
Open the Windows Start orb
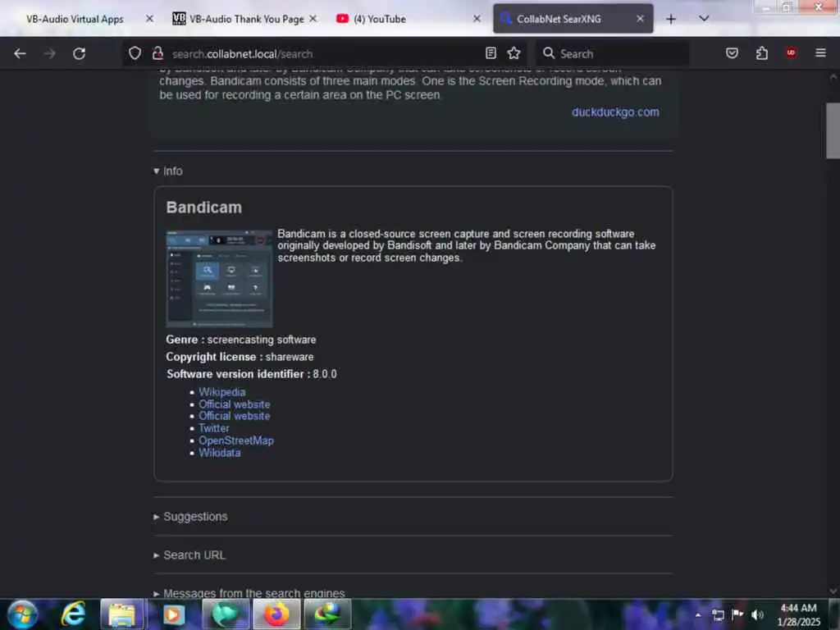[x=22, y=614]
